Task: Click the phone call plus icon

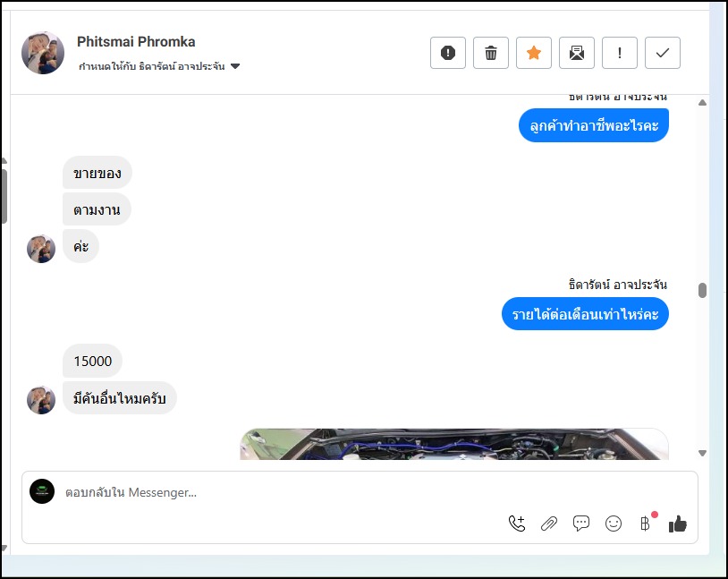Action: [x=517, y=524]
